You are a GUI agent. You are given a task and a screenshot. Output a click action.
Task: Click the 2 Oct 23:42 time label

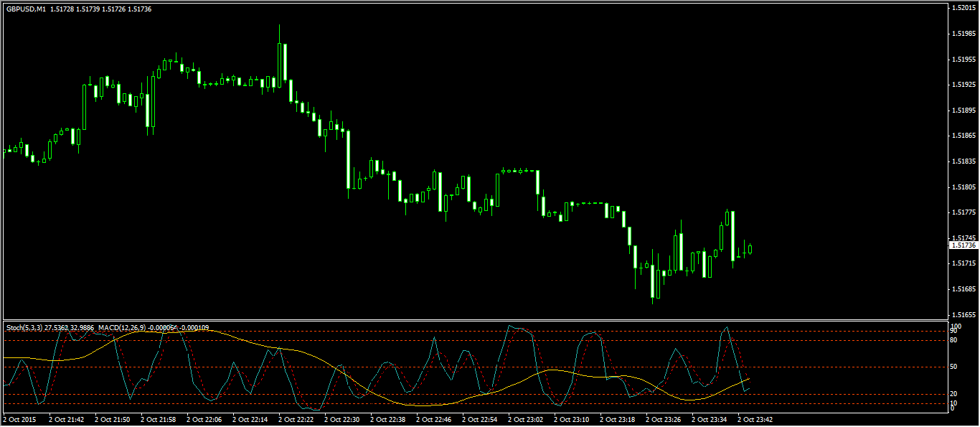coord(755,419)
